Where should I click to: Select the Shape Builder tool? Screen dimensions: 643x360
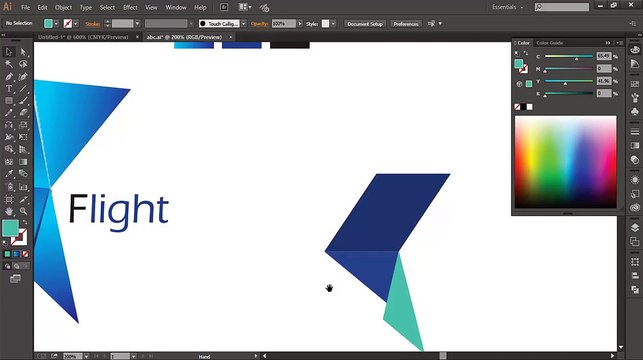[x=9, y=150]
